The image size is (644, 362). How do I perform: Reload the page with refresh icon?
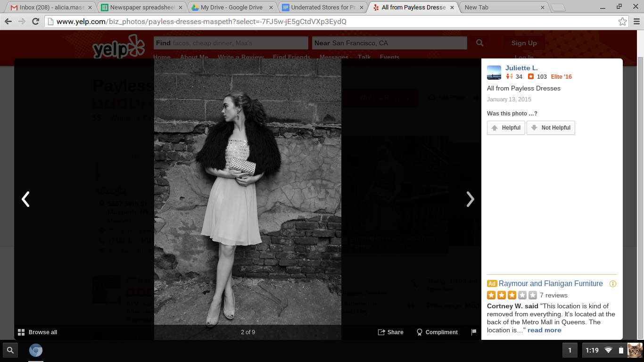(x=35, y=22)
